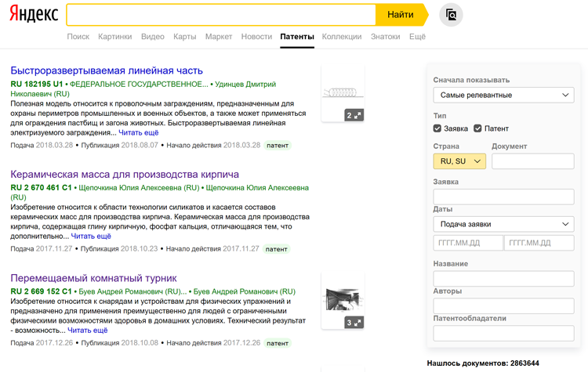Toggle the Заявка checkbox

click(x=437, y=128)
